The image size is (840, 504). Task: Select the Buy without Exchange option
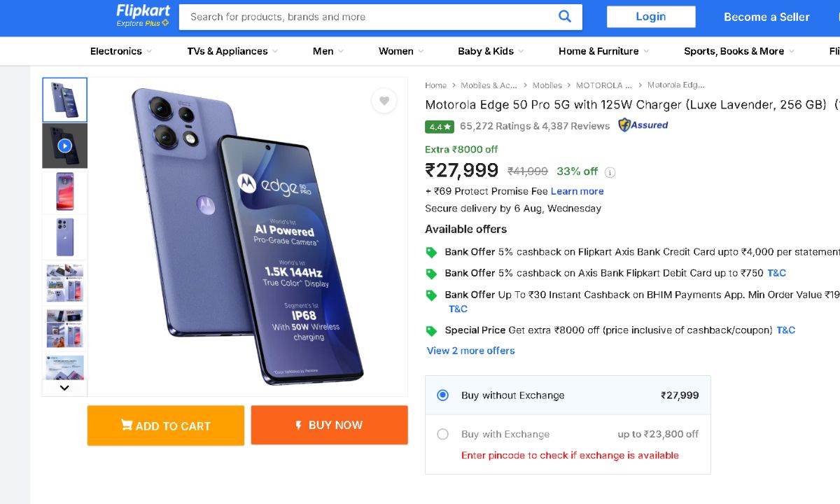tap(442, 395)
